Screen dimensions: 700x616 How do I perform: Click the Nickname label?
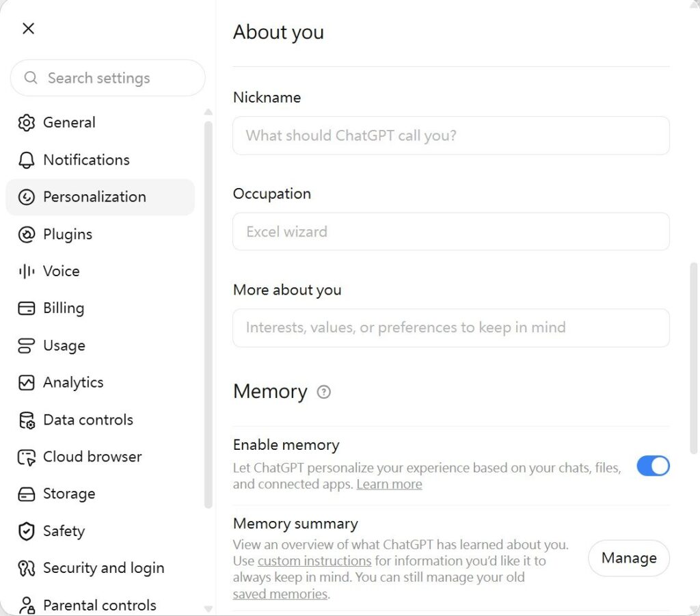tap(267, 97)
